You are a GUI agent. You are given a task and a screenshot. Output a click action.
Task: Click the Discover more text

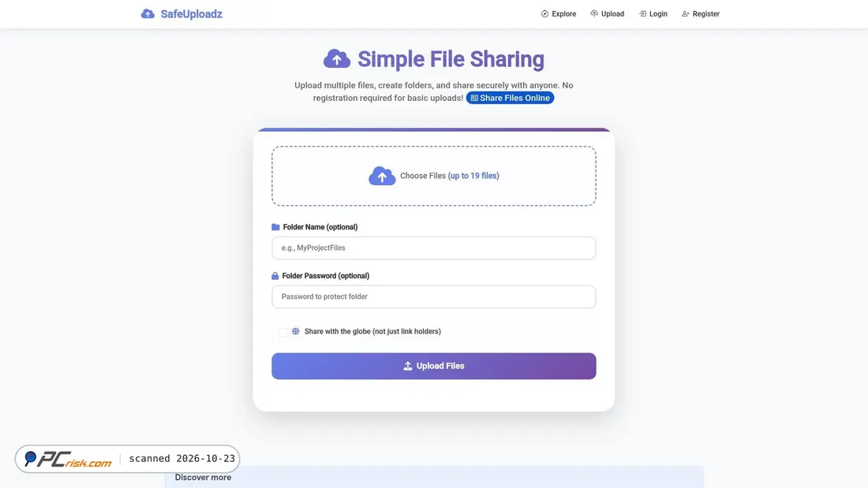(203, 478)
